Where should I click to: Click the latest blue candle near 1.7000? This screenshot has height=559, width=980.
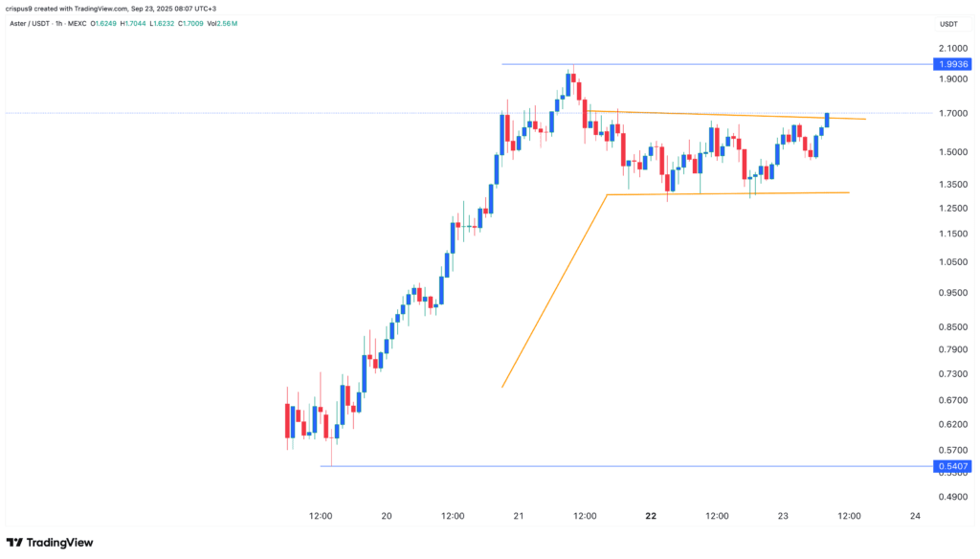tap(827, 120)
